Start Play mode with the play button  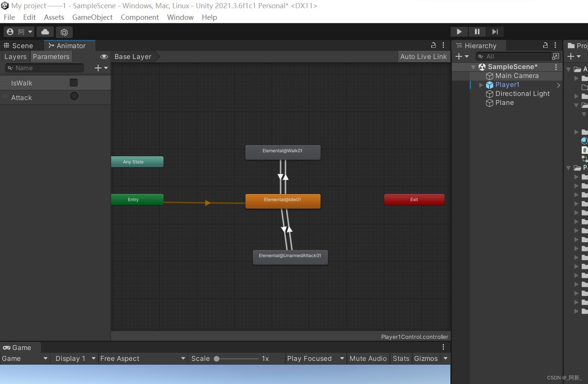point(459,32)
